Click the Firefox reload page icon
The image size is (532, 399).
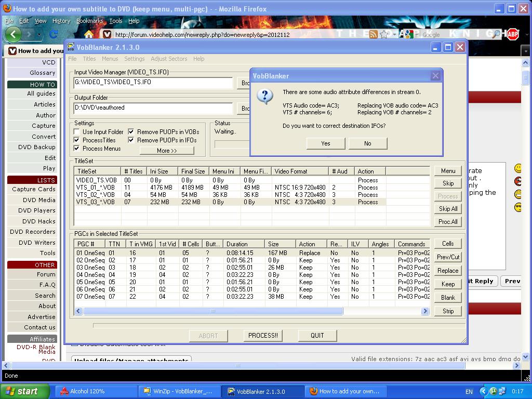pyautogui.click(x=54, y=34)
